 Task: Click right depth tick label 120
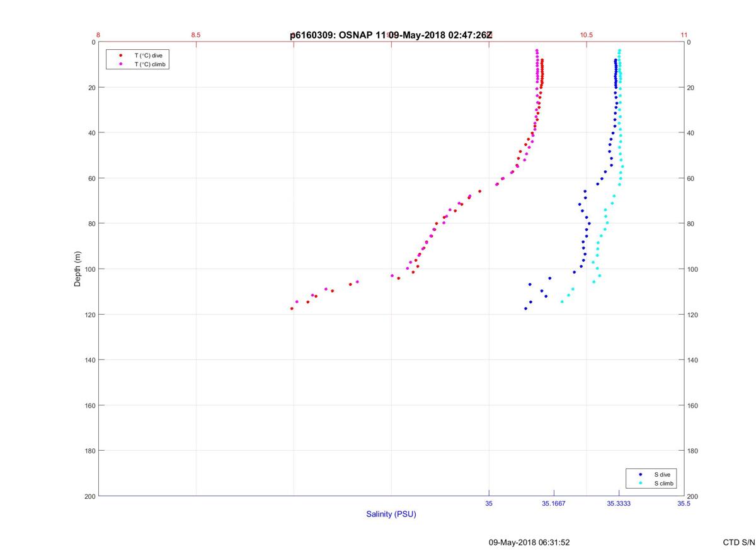(x=693, y=315)
